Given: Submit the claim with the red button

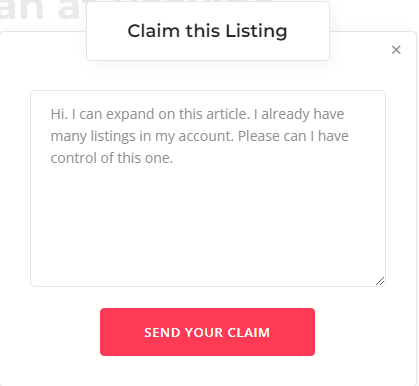Looking at the screenshot, I should click(207, 332).
